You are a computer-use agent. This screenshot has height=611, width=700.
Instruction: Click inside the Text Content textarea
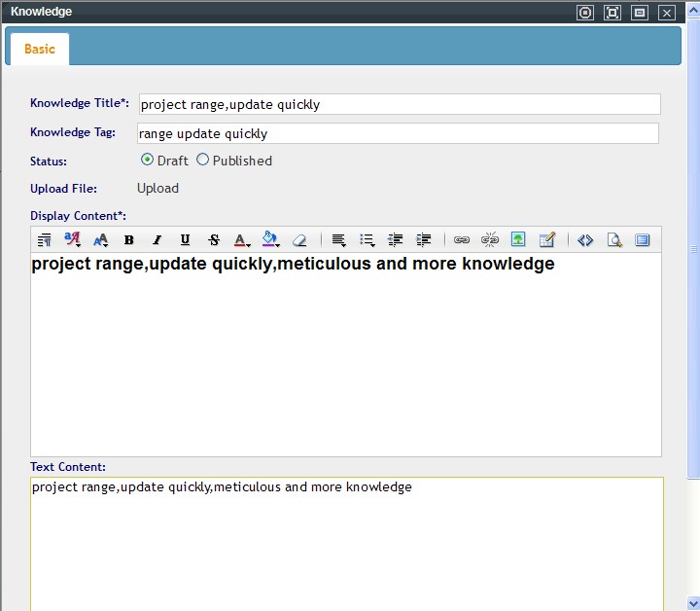click(346, 545)
